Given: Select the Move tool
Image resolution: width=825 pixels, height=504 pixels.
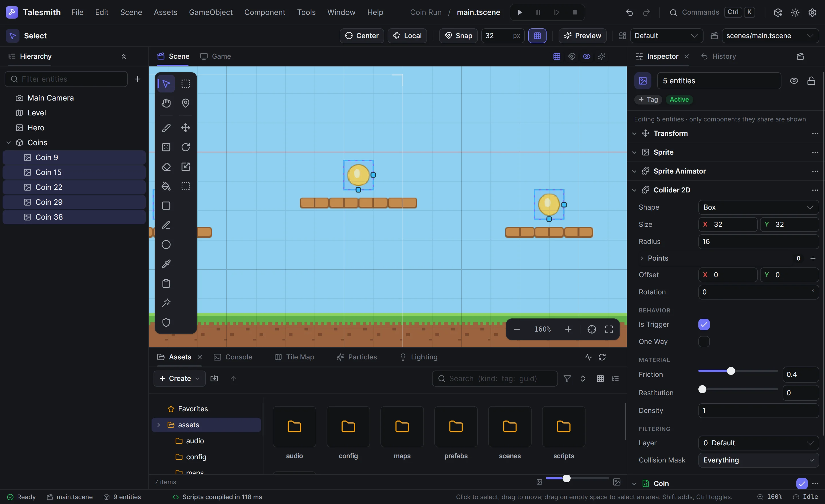Looking at the screenshot, I should tap(186, 128).
